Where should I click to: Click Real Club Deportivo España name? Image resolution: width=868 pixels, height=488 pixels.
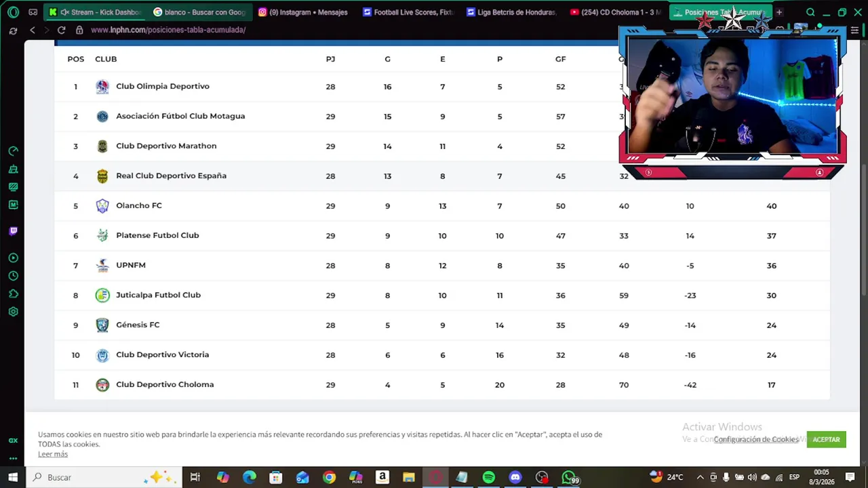click(x=171, y=176)
